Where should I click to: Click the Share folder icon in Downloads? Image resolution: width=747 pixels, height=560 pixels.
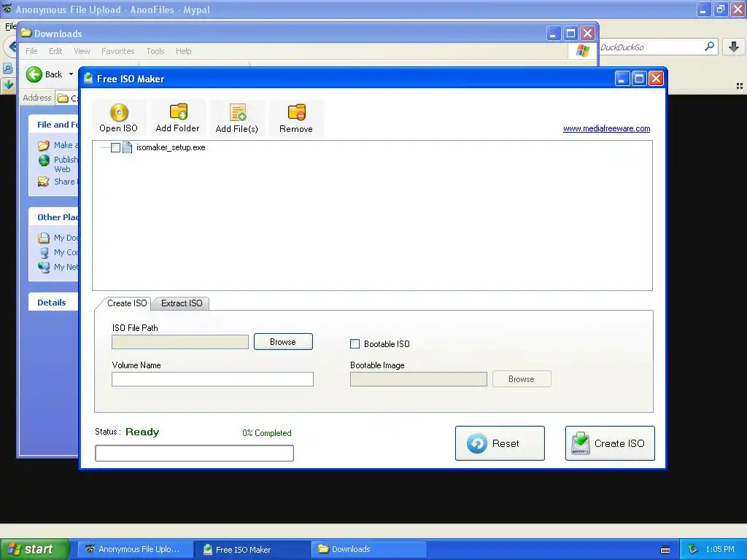[x=43, y=182]
